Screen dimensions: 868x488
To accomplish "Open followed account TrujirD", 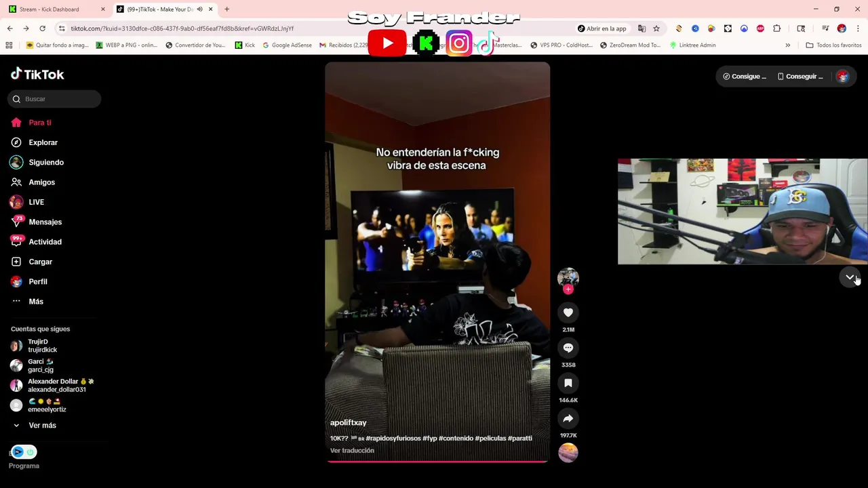I will click(42, 346).
